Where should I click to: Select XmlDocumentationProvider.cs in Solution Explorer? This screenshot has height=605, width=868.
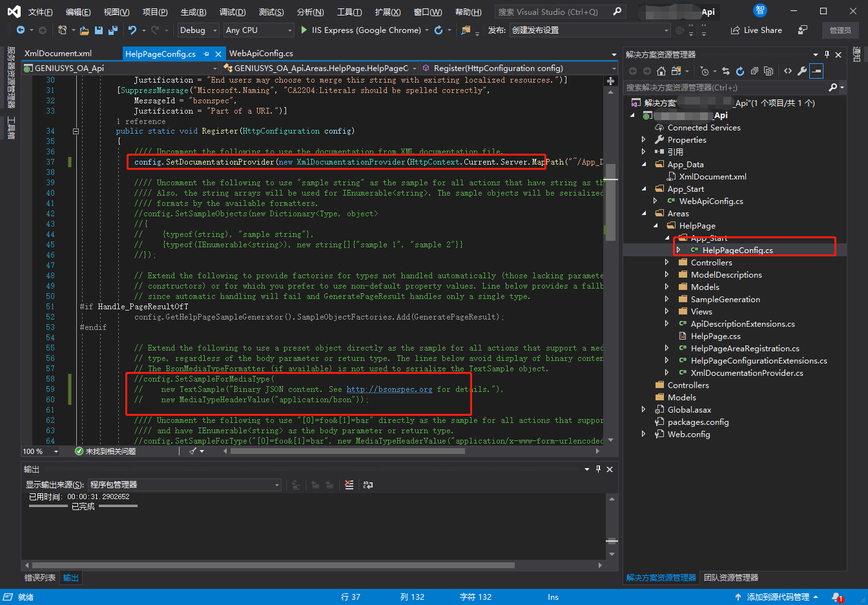pyautogui.click(x=747, y=373)
